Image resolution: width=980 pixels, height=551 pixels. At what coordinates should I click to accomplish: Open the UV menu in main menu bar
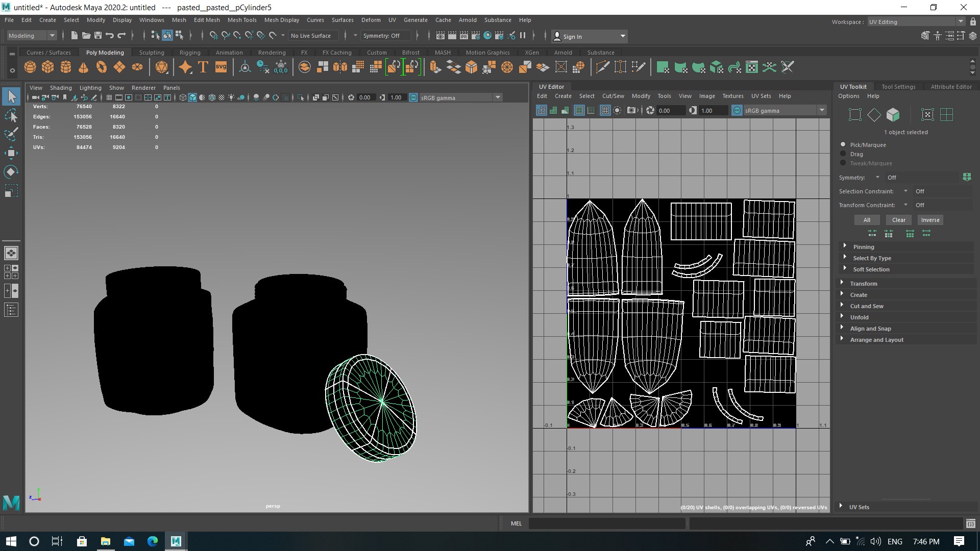click(392, 20)
